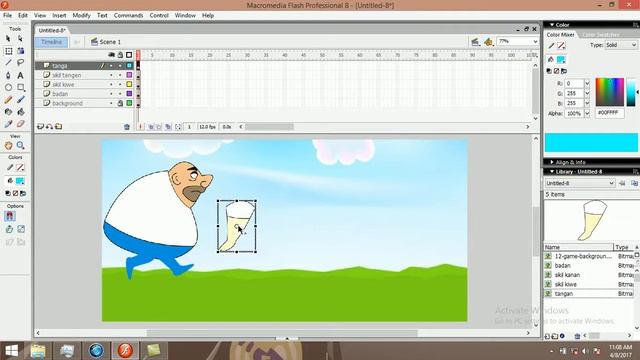Viewport: 640px width, 360px height.
Task: Open the File menu
Action: (7, 15)
